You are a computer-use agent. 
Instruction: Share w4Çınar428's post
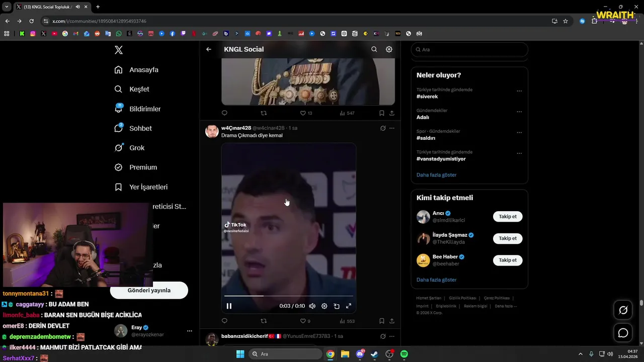pyautogui.click(x=392, y=321)
